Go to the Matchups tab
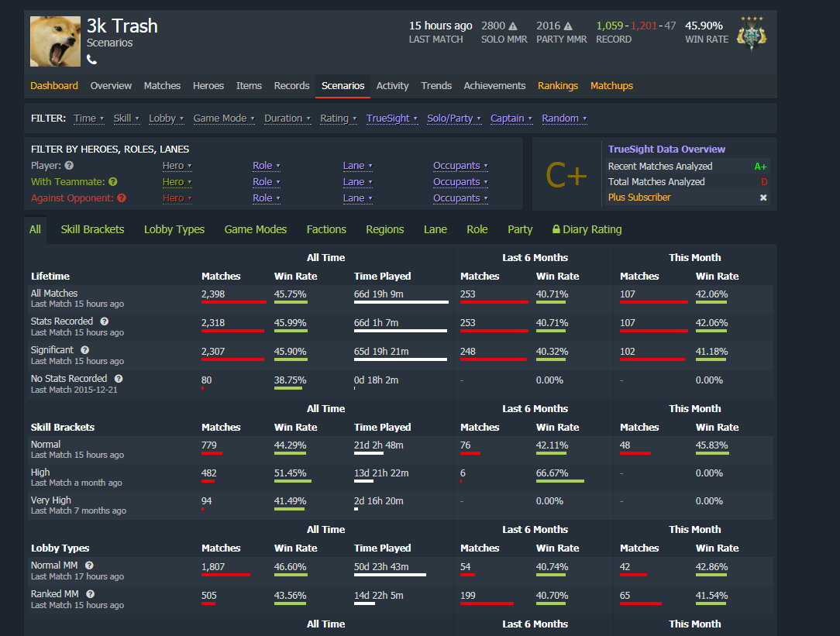The height and width of the screenshot is (636, 840). [611, 86]
